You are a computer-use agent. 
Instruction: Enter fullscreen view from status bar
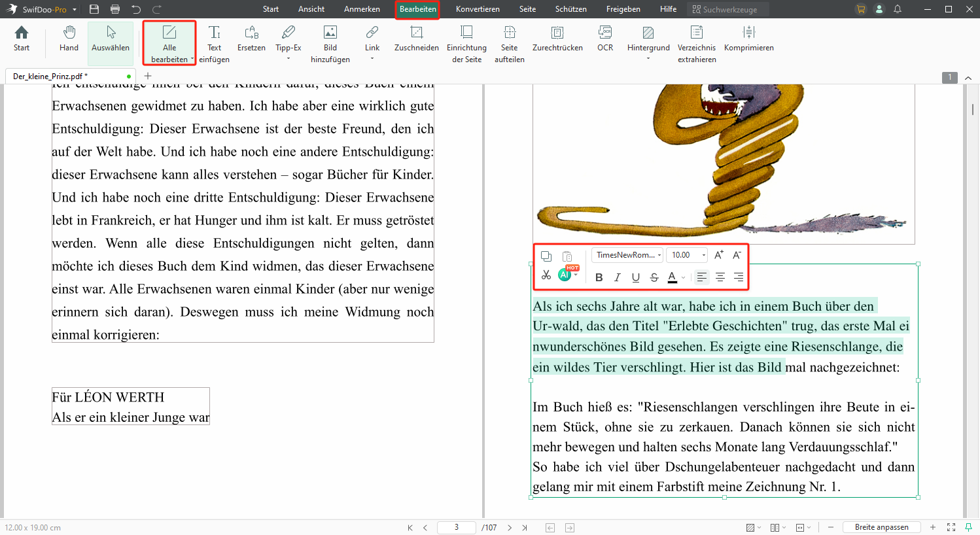click(x=951, y=527)
